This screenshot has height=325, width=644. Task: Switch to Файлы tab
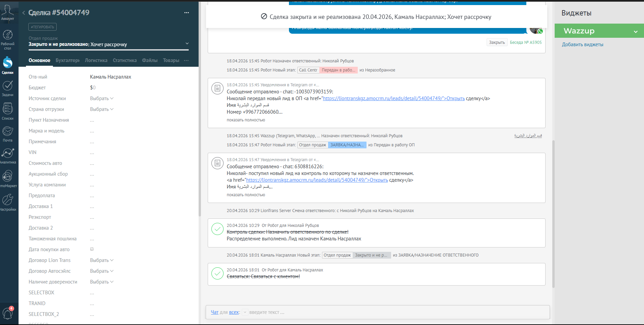point(150,60)
